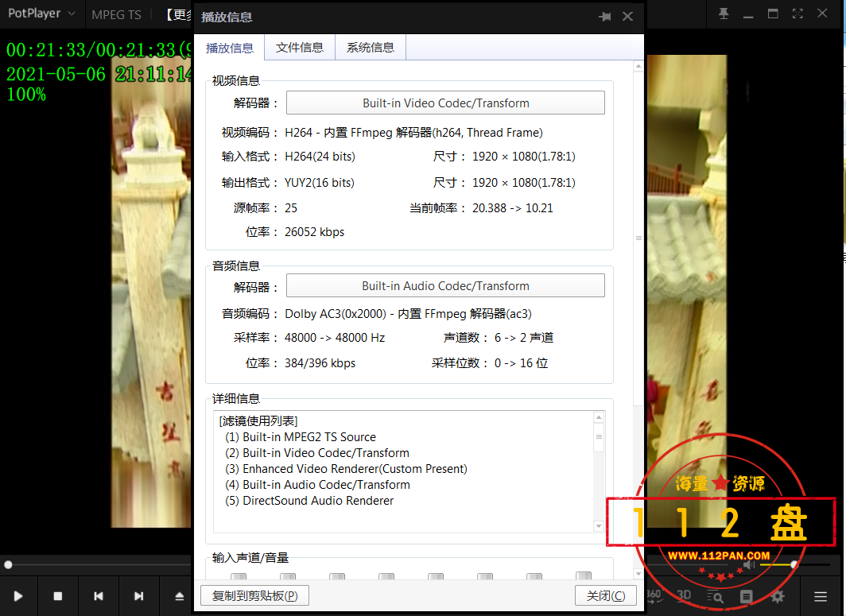Adjust the yellow volume slider
Image resolution: width=846 pixels, height=616 pixels.
tap(794, 564)
